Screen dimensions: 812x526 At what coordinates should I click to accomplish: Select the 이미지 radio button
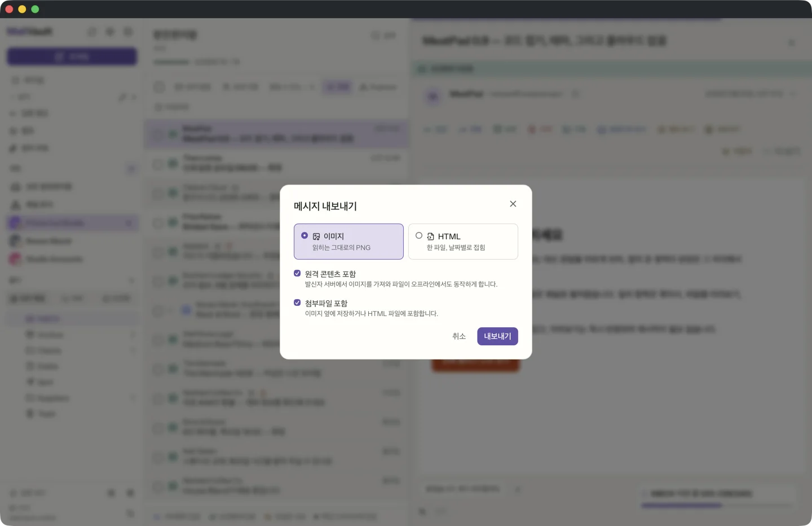(304, 235)
